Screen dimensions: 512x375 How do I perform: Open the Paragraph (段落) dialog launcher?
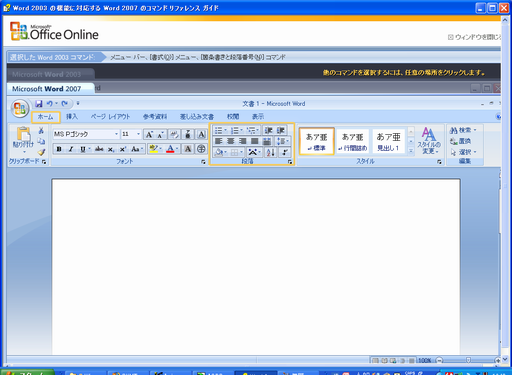coord(290,162)
